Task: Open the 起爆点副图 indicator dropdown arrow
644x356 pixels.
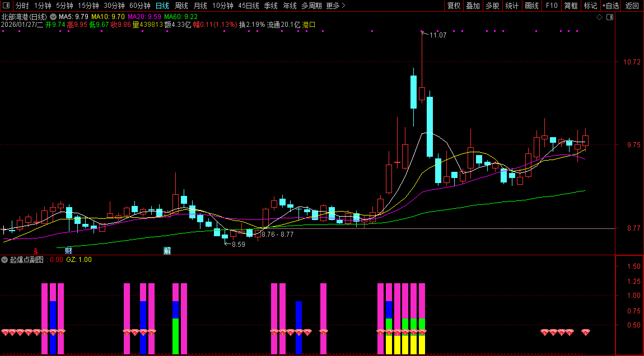Action: 5,260
